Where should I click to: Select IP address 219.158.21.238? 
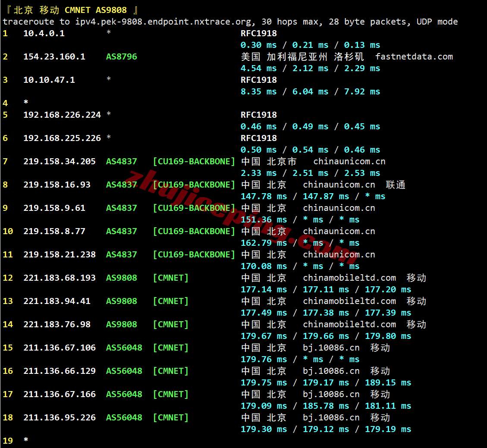(60, 254)
